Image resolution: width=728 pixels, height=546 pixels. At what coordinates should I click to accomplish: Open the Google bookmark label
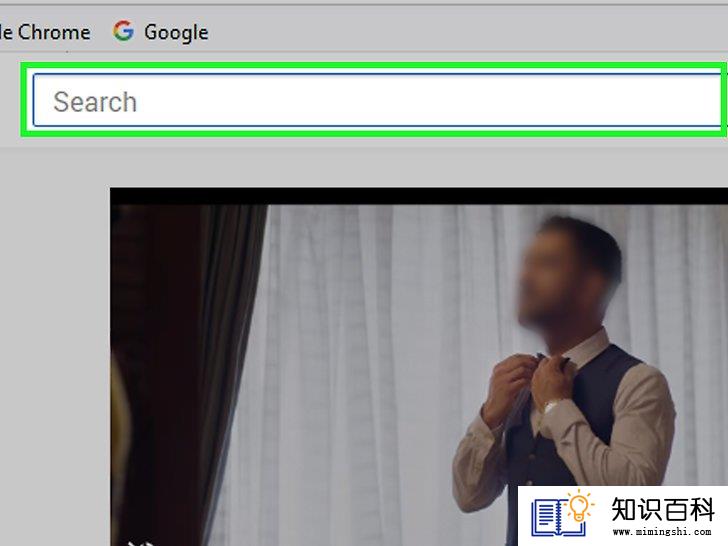176,32
